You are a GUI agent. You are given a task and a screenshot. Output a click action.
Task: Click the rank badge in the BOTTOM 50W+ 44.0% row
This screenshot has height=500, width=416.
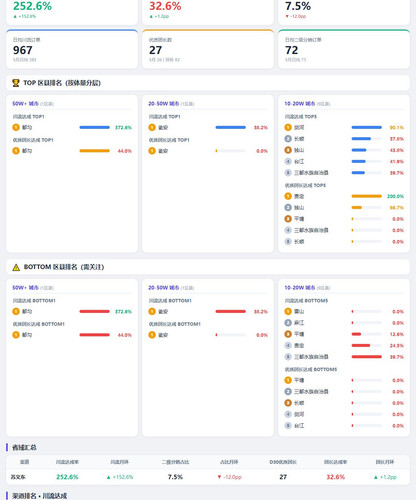pos(16,335)
